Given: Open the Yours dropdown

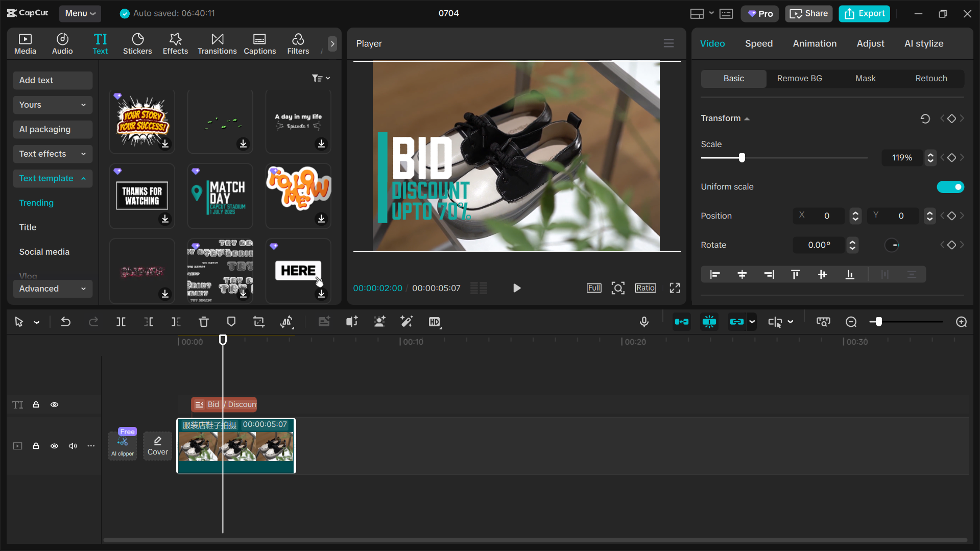Looking at the screenshot, I should [x=53, y=105].
